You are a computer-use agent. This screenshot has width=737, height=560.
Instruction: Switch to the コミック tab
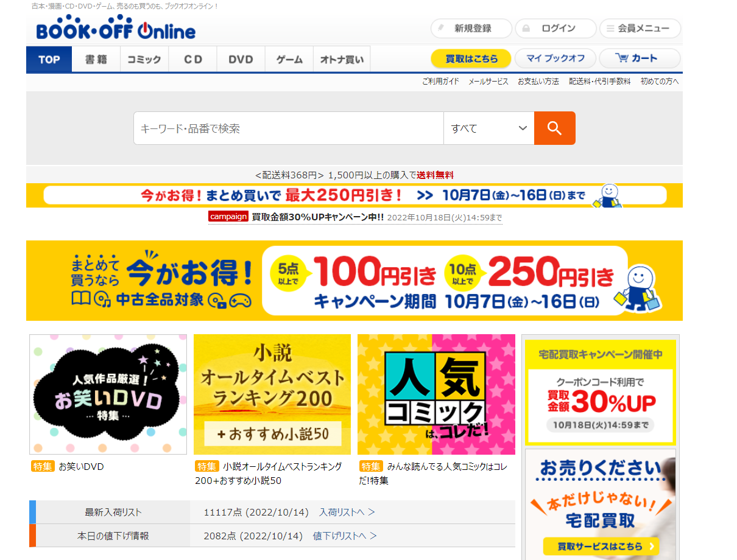(144, 60)
